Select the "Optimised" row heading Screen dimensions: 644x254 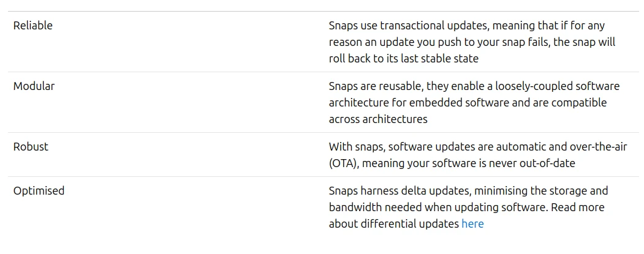tap(39, 191)
